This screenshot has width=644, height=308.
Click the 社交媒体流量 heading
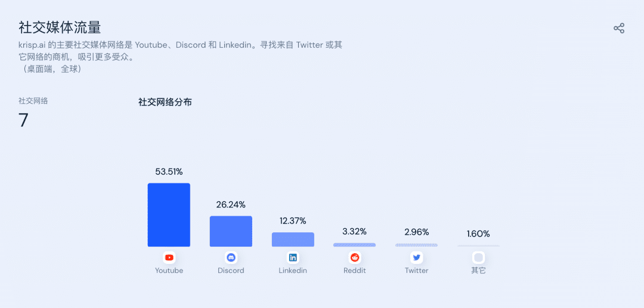coord(60,27)
